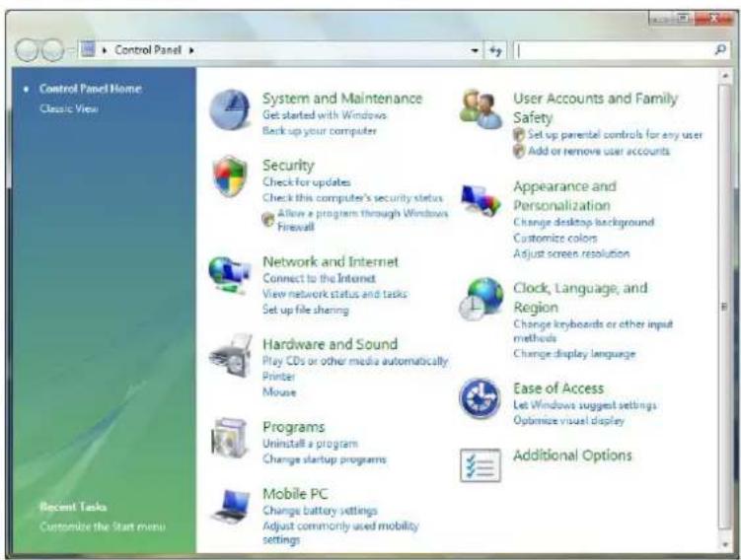Click the Security shield icon

click(x=230, y=176)
